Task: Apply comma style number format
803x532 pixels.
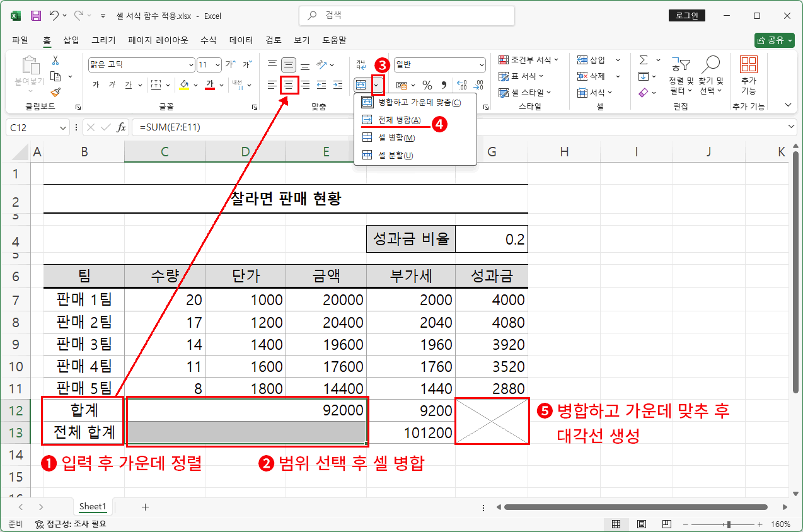Action: (x=443, y=85)
